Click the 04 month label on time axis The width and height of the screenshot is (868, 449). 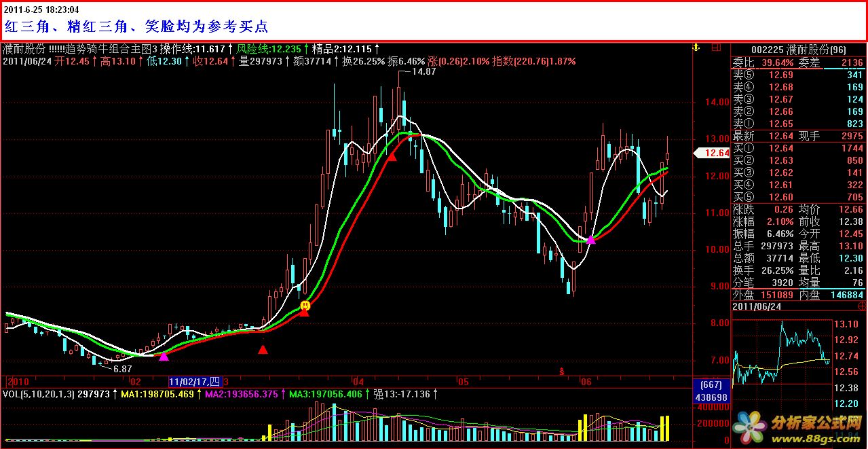click(x=358, y=382)
